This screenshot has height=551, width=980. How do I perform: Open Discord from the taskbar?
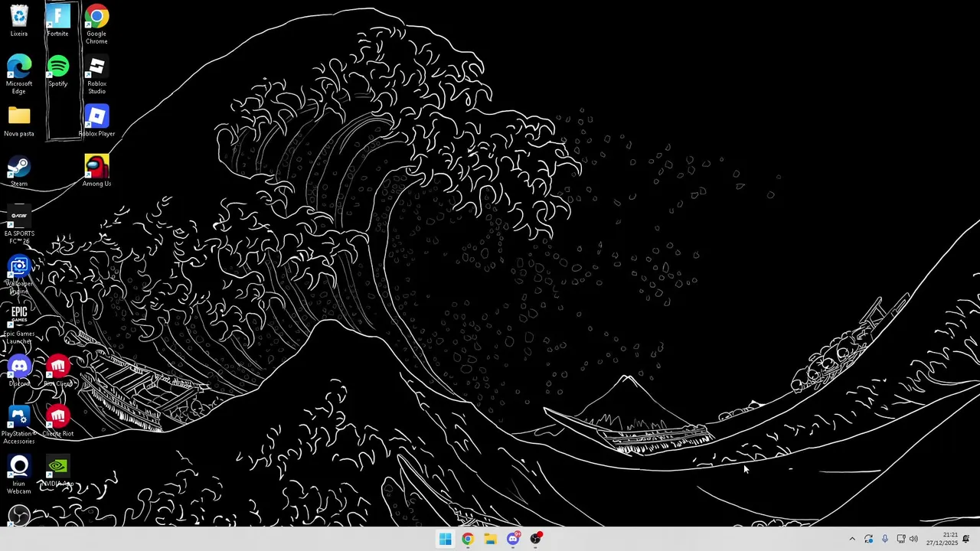tap(513, 539)
